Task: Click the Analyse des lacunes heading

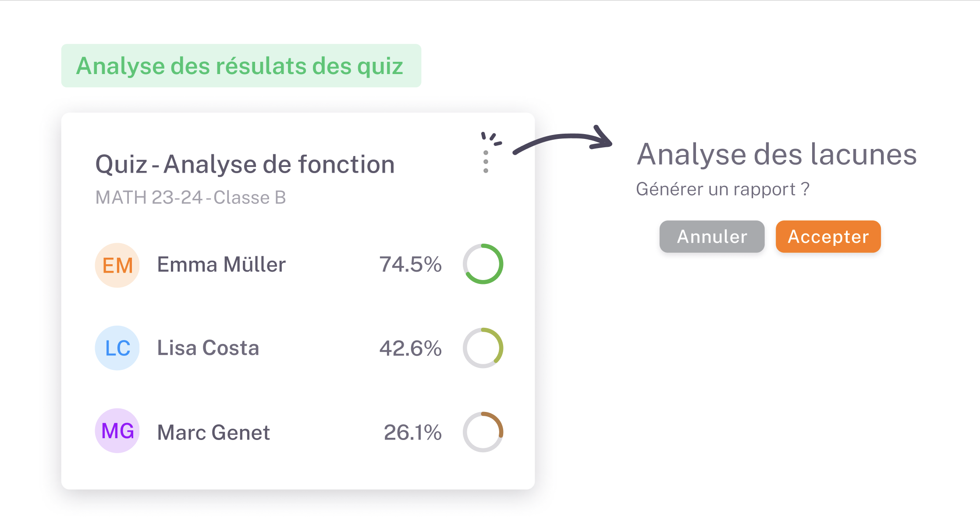Action: point(777,154)
